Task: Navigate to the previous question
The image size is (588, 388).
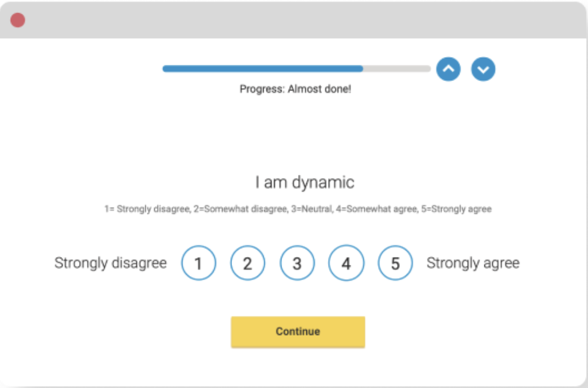Action: pyautogui.click(x=448, y=69)
